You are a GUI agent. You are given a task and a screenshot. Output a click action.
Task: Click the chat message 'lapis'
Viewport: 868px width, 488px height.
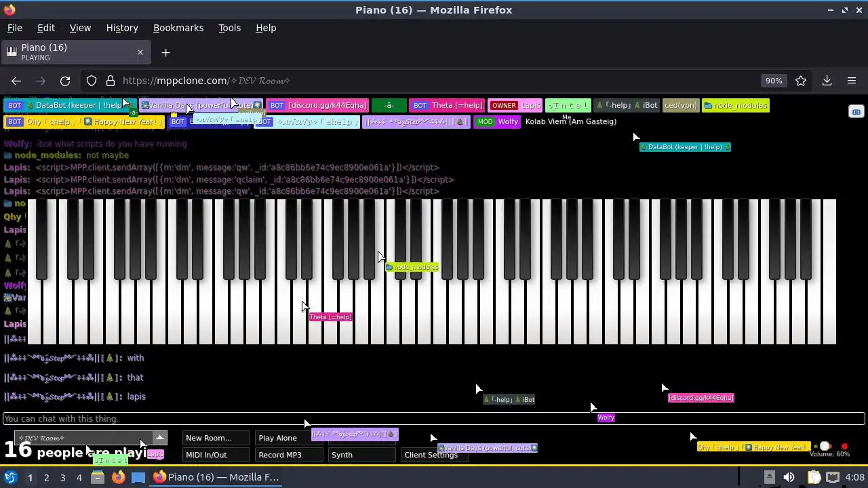click(x=136, y=396)
